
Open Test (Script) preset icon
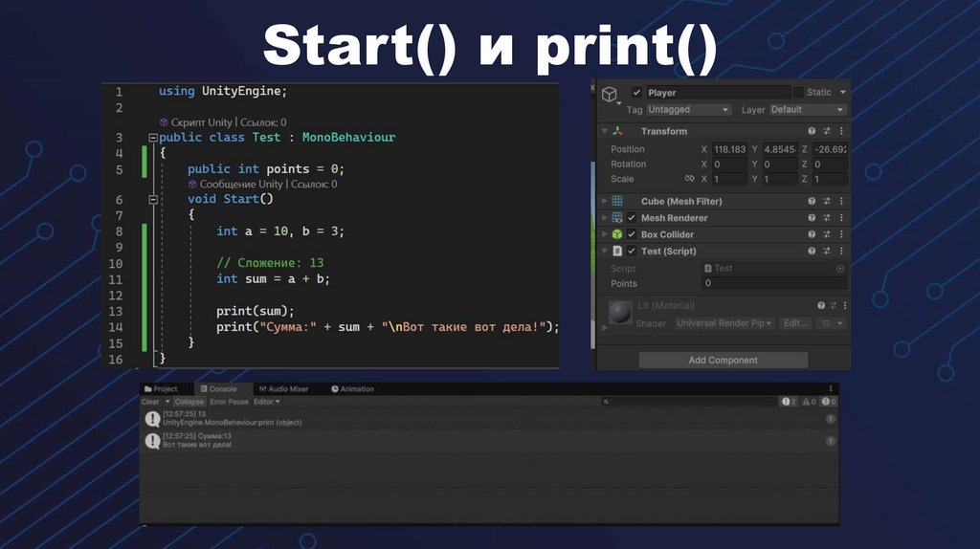(826, 252)
